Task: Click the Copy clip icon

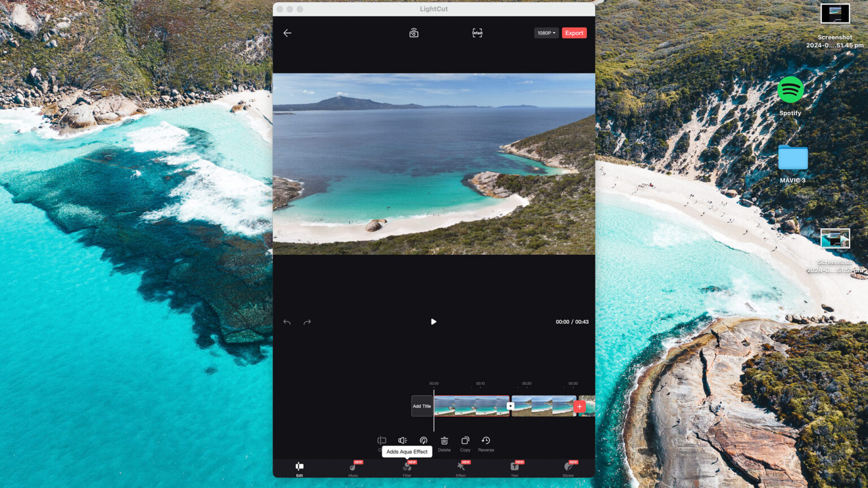Action: (465, 441)
